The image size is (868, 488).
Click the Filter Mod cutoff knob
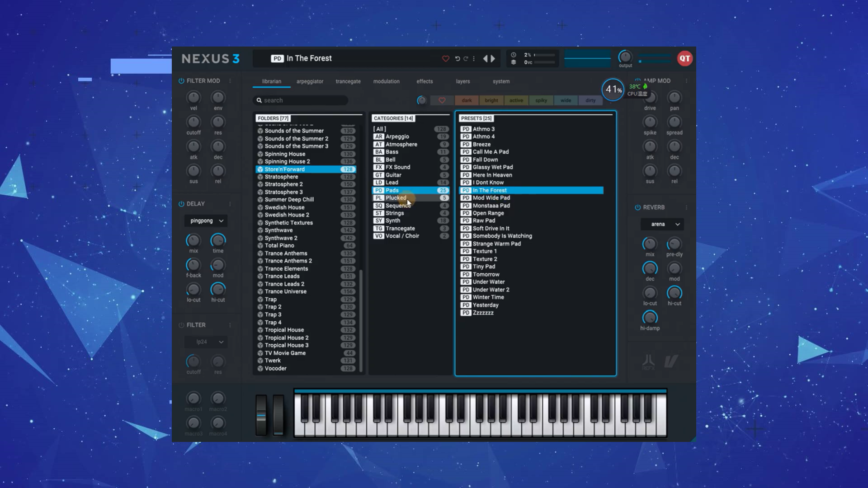click(x=193, y=122)
